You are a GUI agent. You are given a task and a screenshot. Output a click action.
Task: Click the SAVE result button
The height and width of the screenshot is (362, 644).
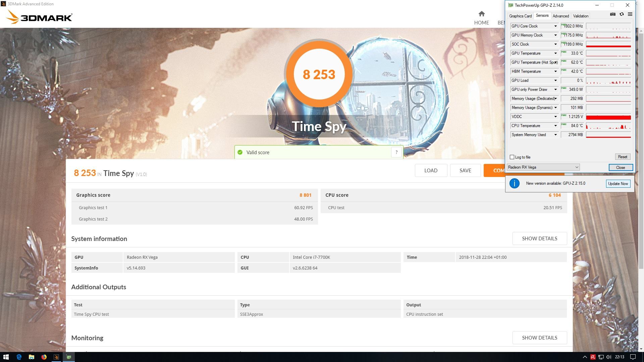point(465,171)
